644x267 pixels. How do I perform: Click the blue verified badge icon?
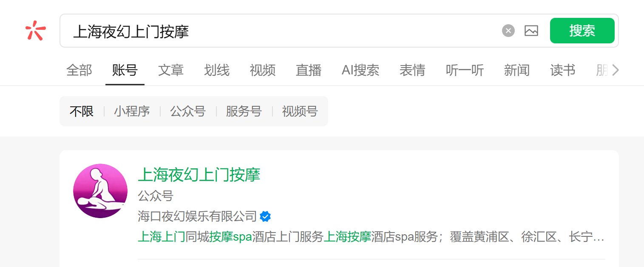(265, 216)
